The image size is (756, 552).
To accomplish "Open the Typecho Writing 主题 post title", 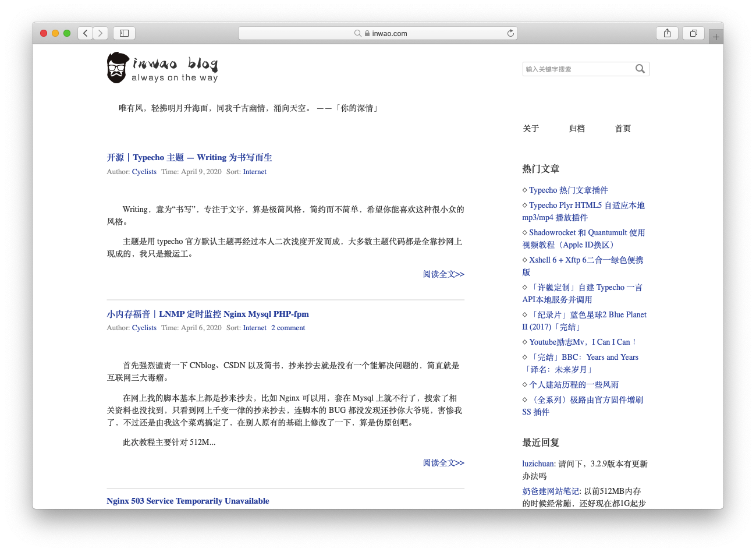I will [x=190, y=157].
